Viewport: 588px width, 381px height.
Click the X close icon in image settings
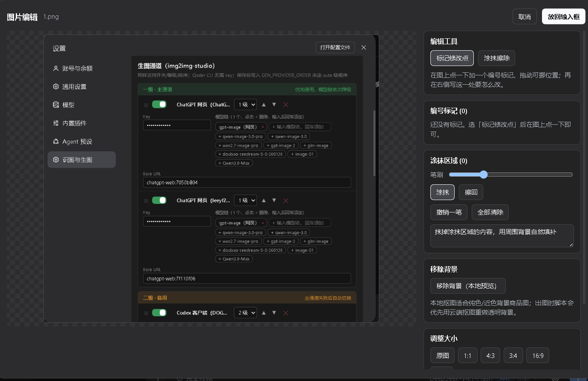pyautogui.click(x=364, y=48)
